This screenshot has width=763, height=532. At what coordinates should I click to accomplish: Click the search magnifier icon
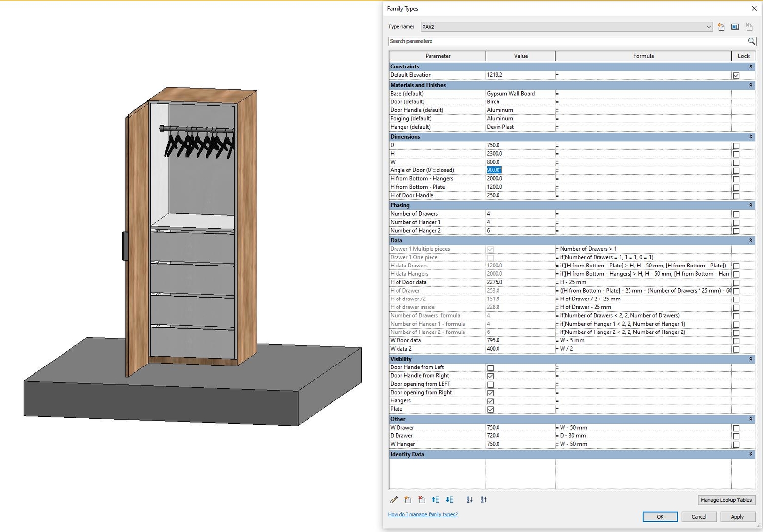[x=751, y=41]
